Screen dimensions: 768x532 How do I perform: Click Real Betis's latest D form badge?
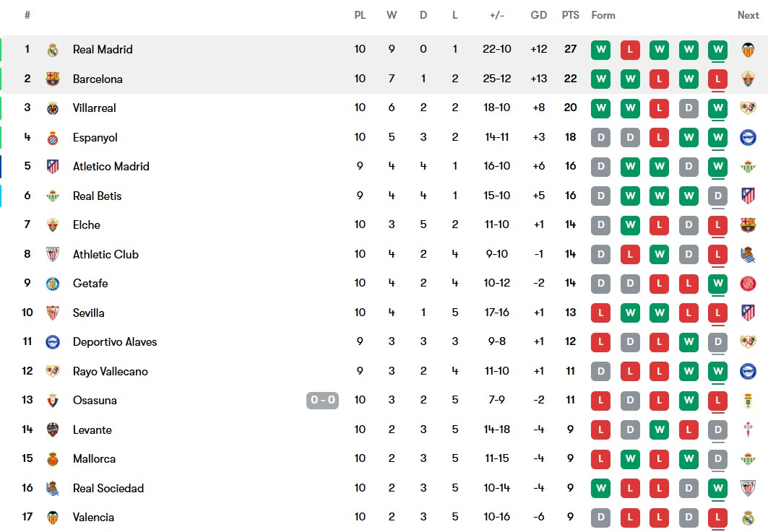coord(717,196)
